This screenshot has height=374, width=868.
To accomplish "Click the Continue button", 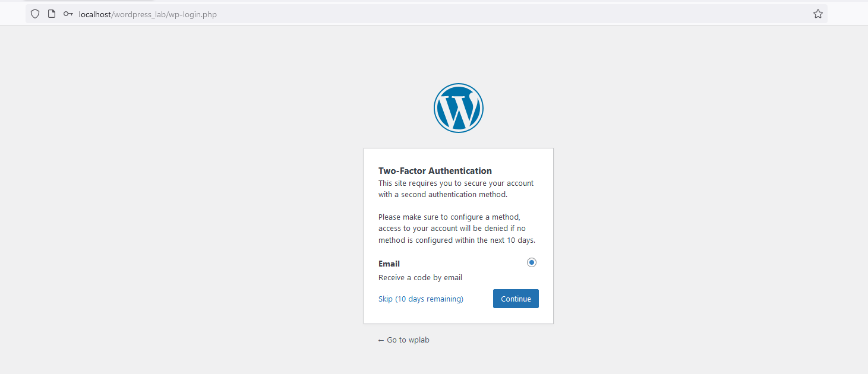I will (x=516, y=299).
